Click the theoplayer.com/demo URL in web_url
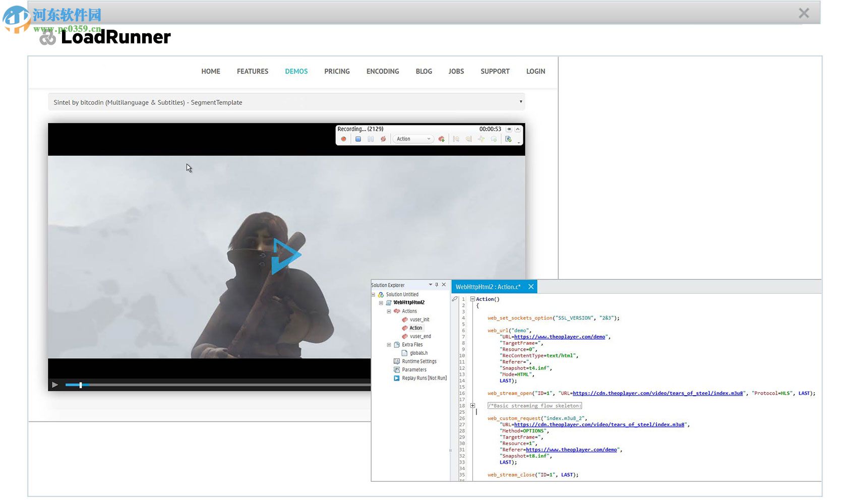847x504 pixels. tap(560, 337)
